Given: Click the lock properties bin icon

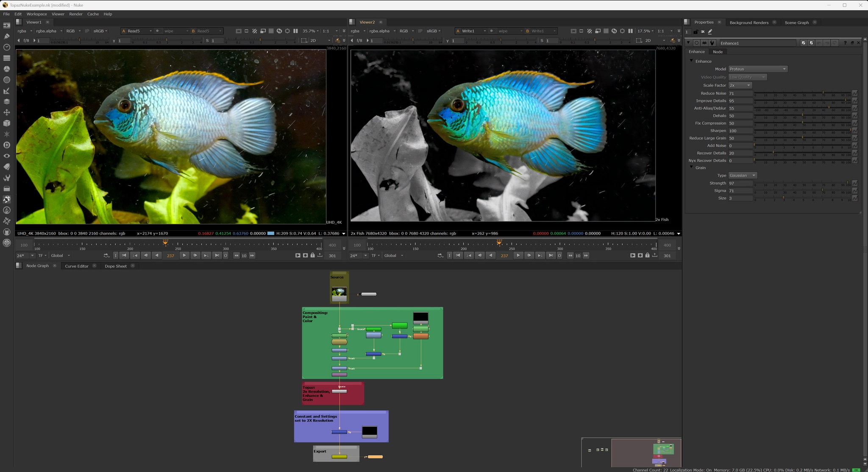Looking at the screenshot, I should coord(696,32).
